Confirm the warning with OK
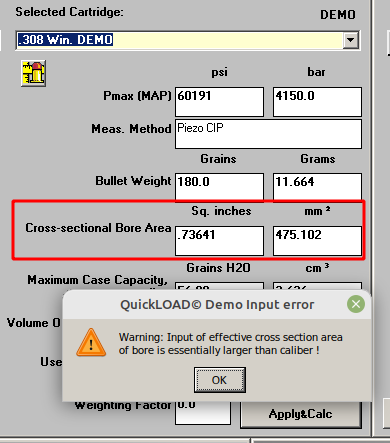Image resolution: width=390 pixels, height=443 pixels. click(x=220, y=380)
